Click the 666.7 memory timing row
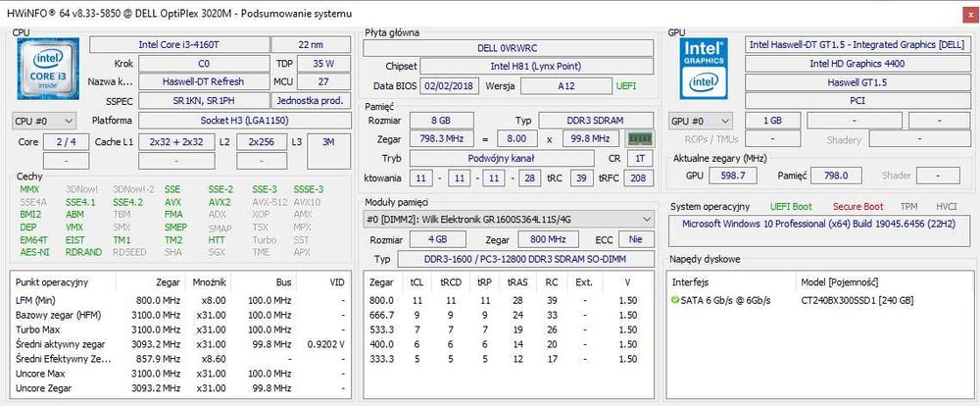This screenshot has height=406, width=980. click(x=508, y=315)
